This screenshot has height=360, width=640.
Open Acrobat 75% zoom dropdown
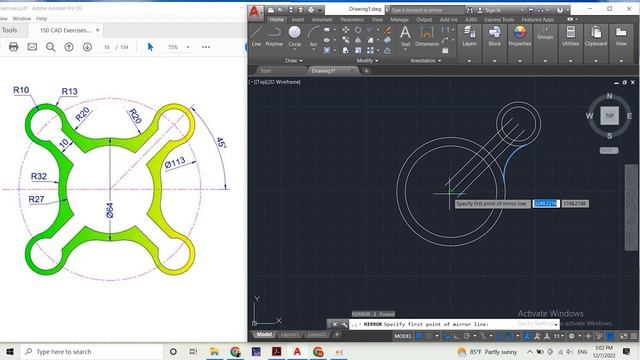[x=188, y=47]
